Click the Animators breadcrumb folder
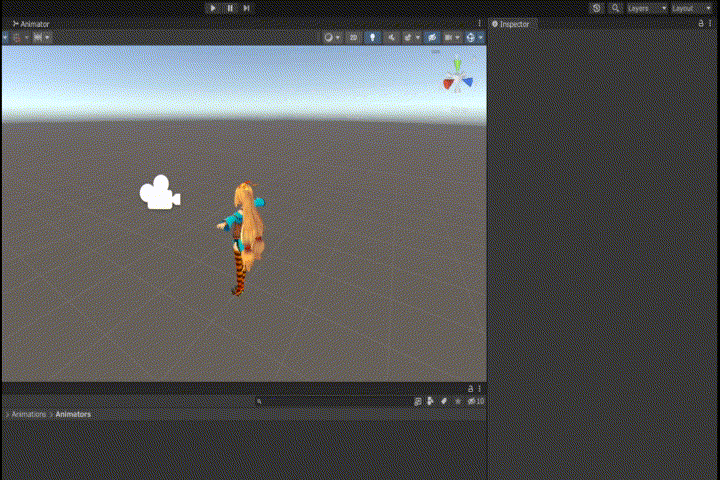The width and height of the screenshot is (720, 480). pyautogui.click(x=73, y=414)
